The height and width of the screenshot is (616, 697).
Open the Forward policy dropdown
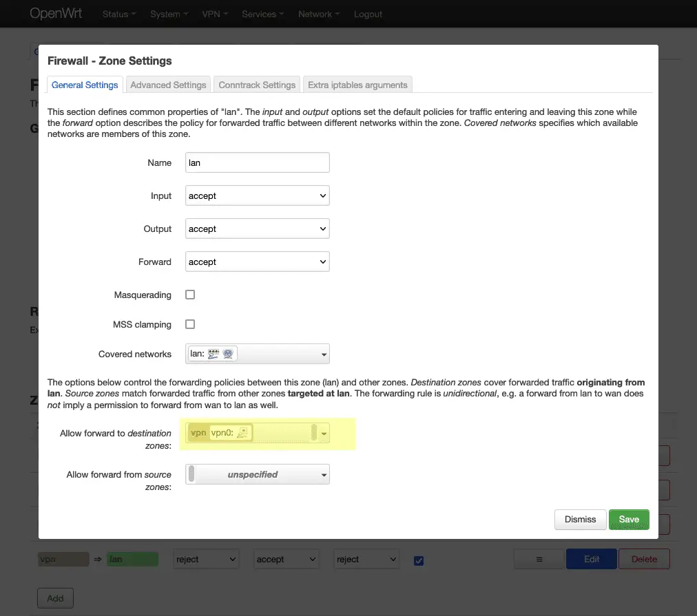[x=258, y=262]
